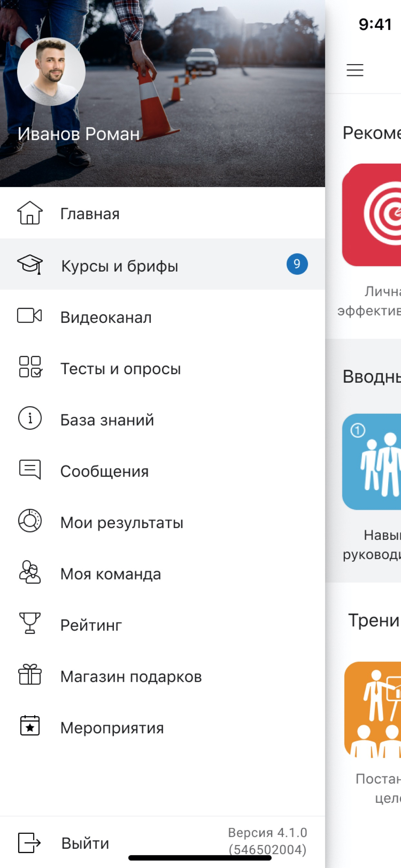Tap the checklist grid icon for tests
401x868 pixels.
(30, 367)
